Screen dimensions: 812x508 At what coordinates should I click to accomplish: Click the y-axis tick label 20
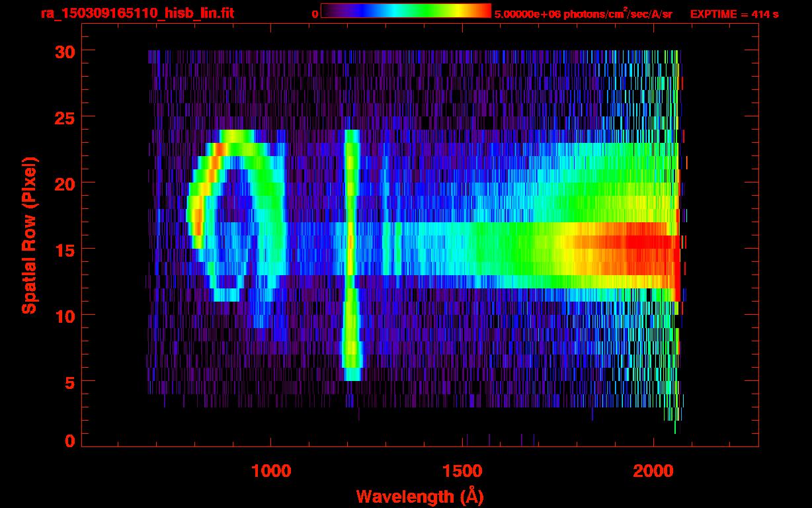click(x=64, y=183)
